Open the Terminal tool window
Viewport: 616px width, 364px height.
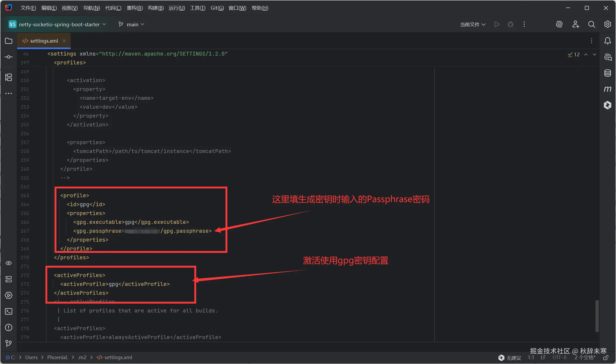point(9,311)
